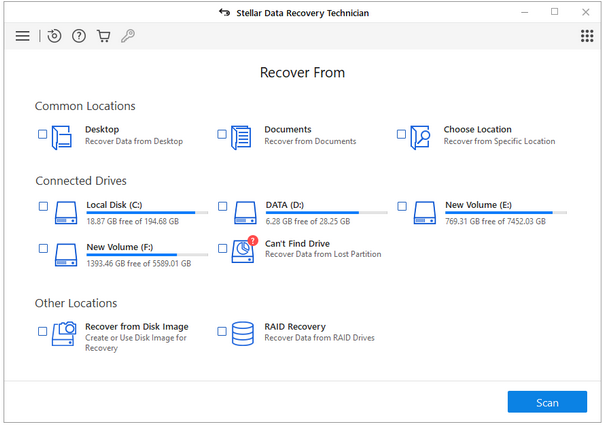Click the New Volume (E:) usage bar
The width and height of the screenshot is (602, 425).
pos(506,212)
